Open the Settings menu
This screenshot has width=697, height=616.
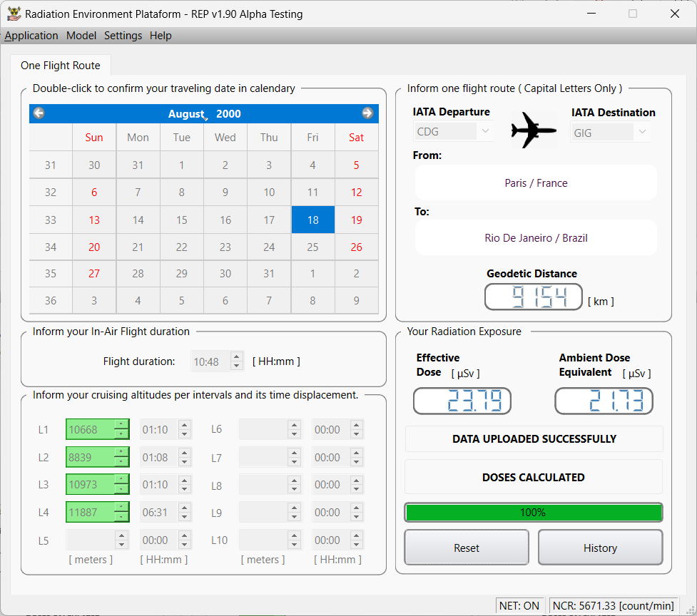pos(123,36)
